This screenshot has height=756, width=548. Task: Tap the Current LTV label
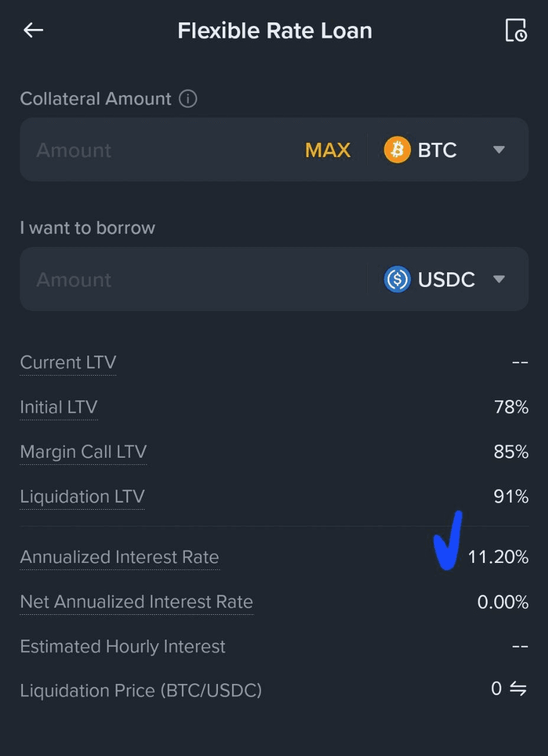tap(68, 363)
